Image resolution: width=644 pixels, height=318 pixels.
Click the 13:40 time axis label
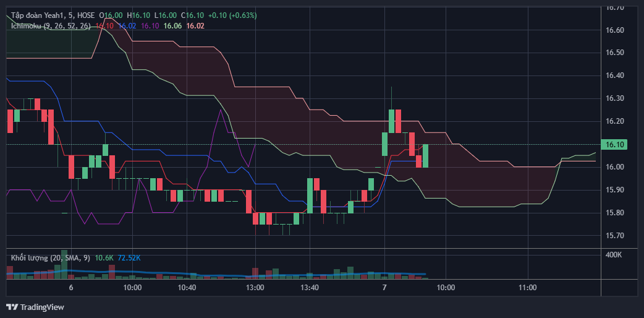coord(310,288)
